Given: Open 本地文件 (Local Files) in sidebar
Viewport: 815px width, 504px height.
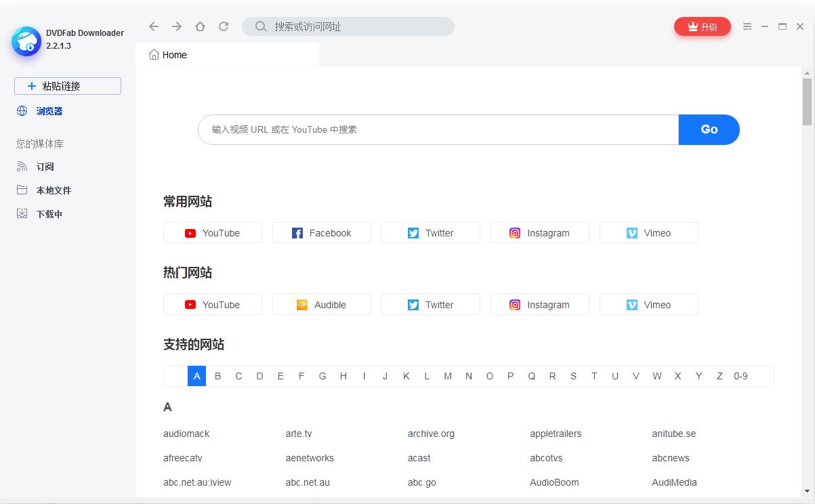Looking at the screenshot, I should click(53, 190).
